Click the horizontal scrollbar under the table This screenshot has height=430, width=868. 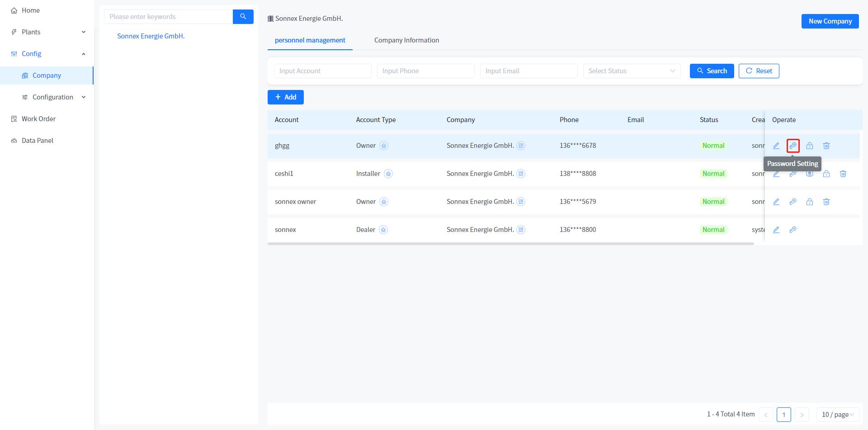[510, 244]
